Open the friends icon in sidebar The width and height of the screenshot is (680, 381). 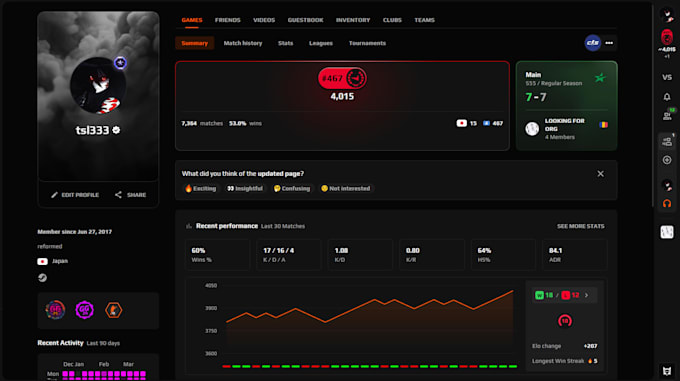(x=667, y=116)
